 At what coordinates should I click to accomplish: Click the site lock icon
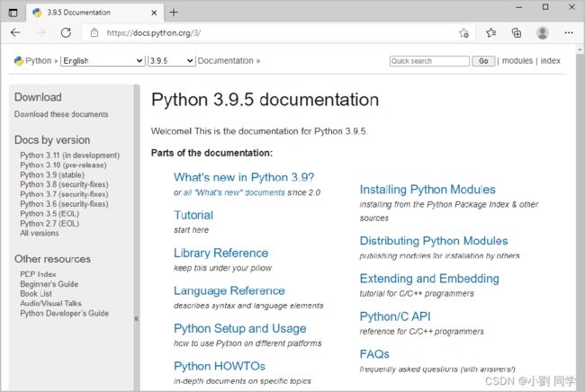click(94, 32)
